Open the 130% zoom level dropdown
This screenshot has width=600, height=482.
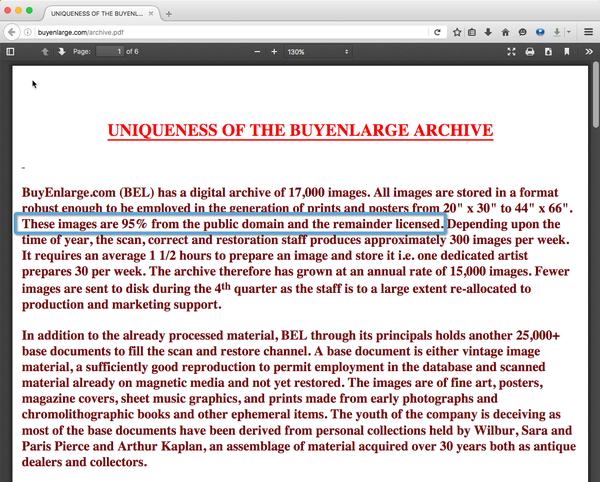point(318,52)
